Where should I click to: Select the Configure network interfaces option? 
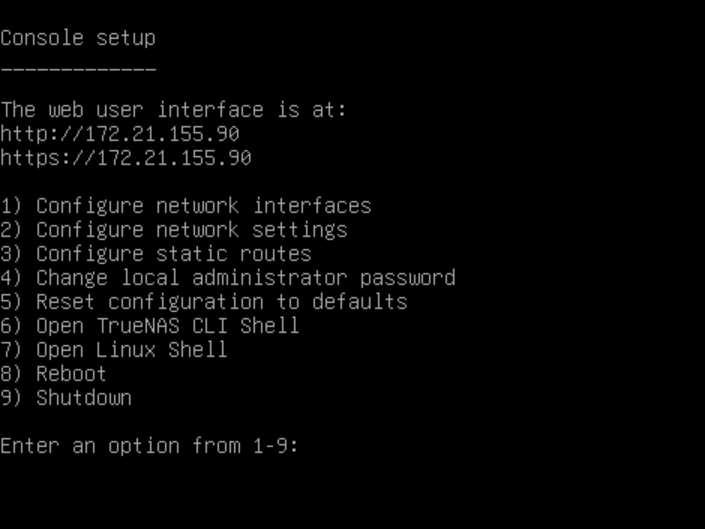tap(203, 206)
